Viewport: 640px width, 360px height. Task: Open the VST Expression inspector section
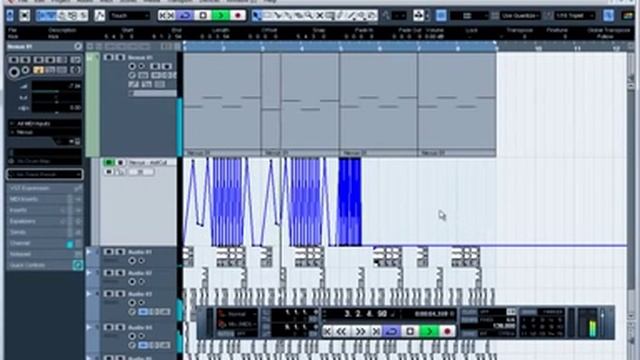pos(45,188)
